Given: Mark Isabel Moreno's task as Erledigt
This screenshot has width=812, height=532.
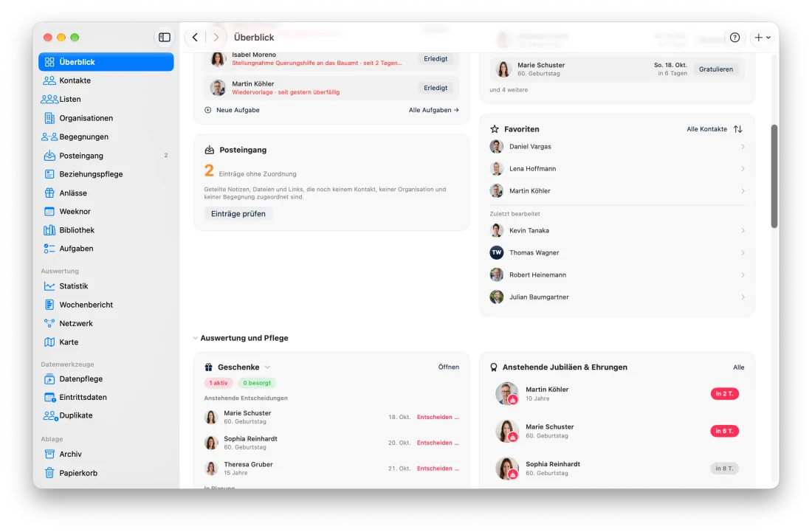Looking at the screenshot, I should click(436, 59).
